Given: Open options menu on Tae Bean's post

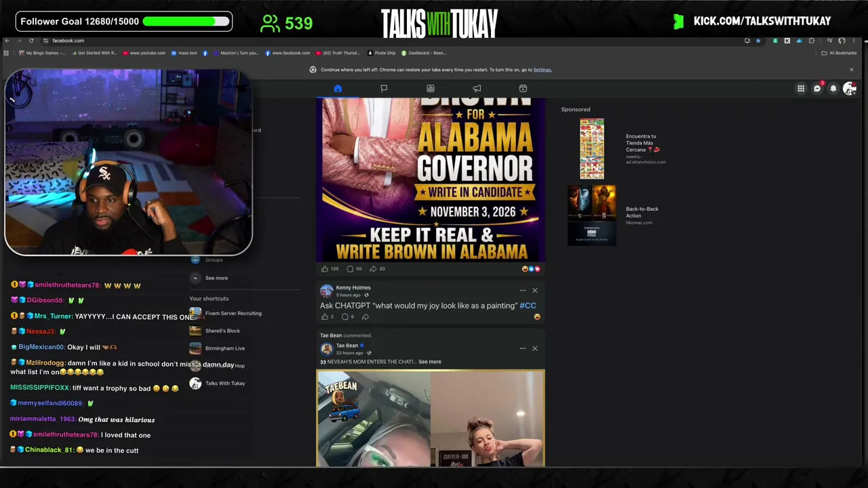Looking at the screenshot, I should pos(522,348).
